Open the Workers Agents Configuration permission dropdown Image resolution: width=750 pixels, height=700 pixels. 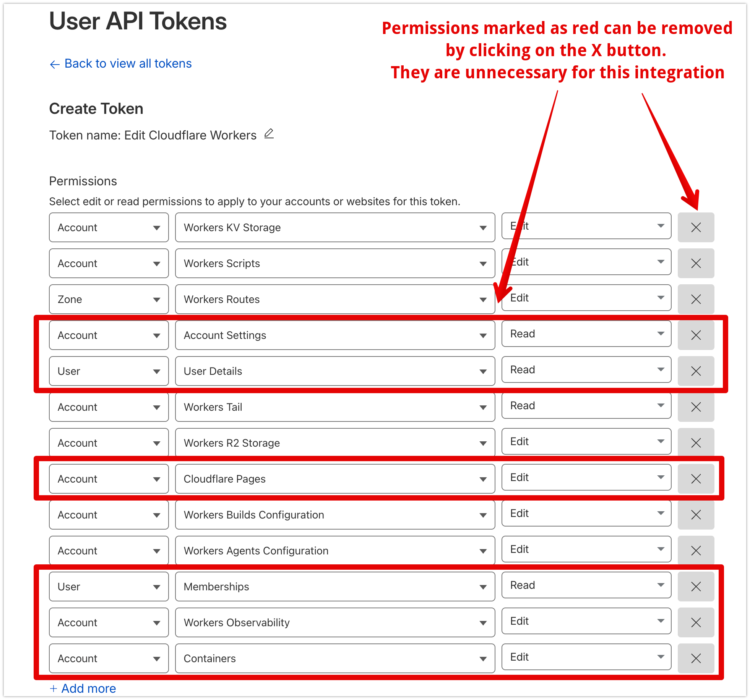click(335, 551)
